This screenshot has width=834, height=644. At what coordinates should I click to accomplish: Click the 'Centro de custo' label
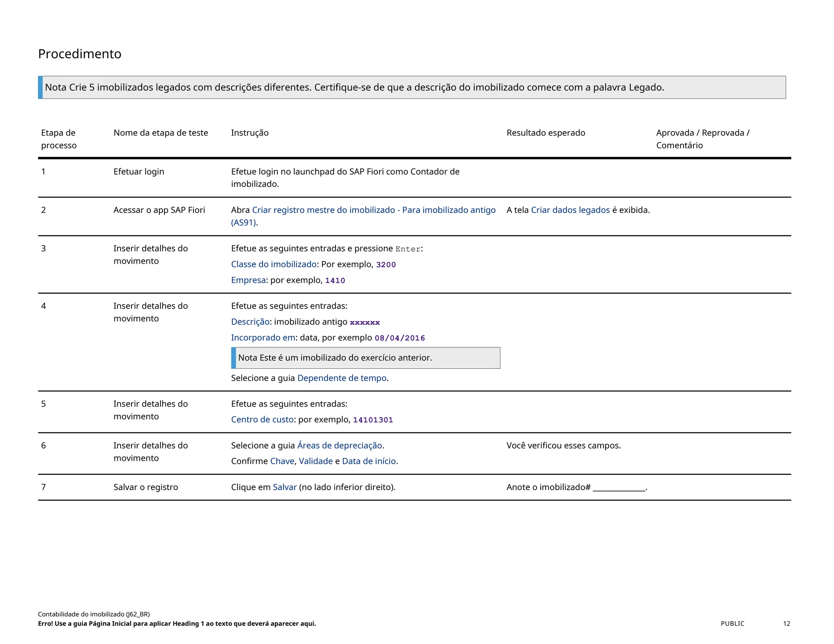[262, 419]
